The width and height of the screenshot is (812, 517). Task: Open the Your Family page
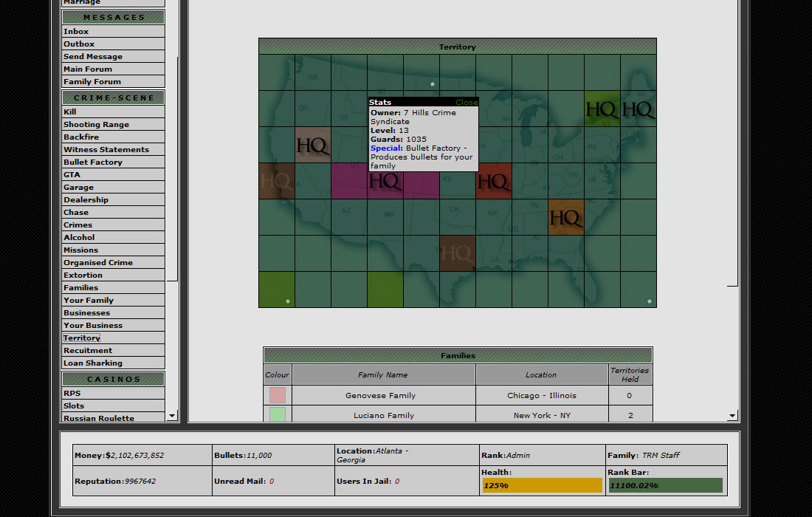pos(89,301)
